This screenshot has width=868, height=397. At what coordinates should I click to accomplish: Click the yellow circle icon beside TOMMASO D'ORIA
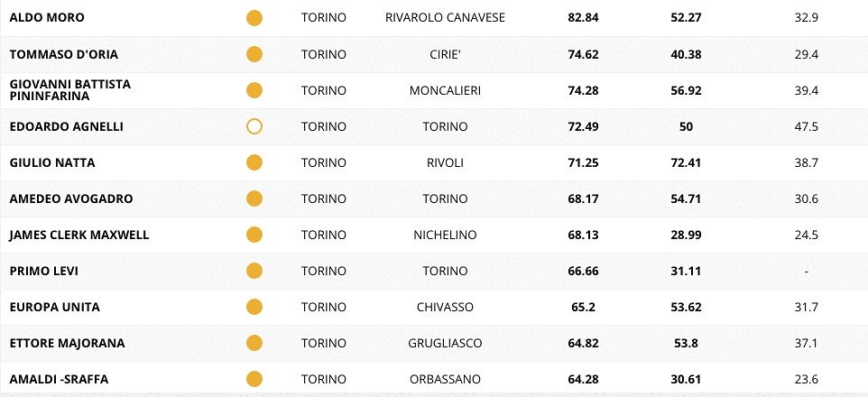tap(254, 54)
